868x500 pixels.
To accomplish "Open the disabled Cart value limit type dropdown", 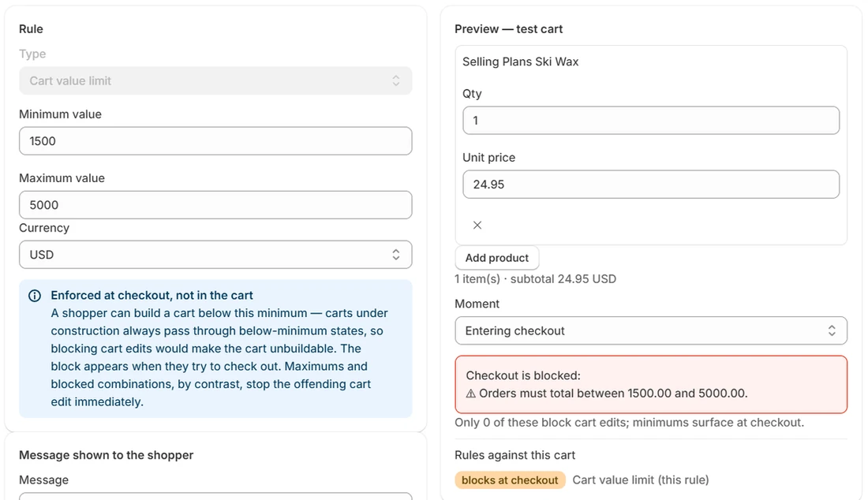I will 215,80.
